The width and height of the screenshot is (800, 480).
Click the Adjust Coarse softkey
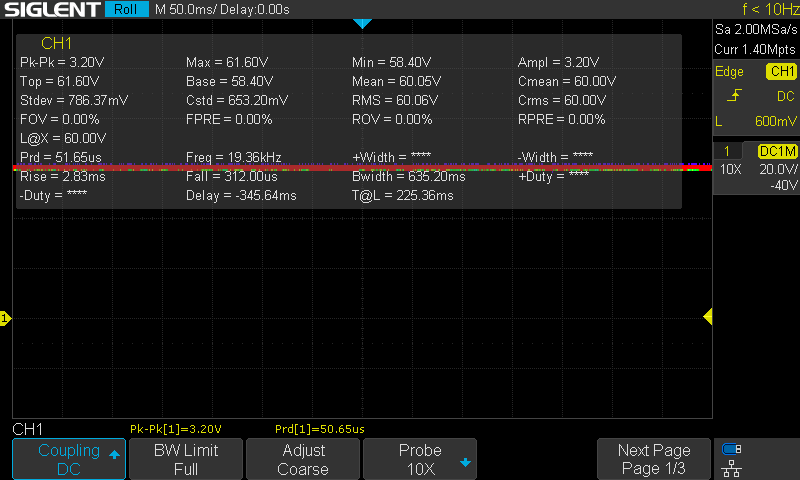point(303,459)
